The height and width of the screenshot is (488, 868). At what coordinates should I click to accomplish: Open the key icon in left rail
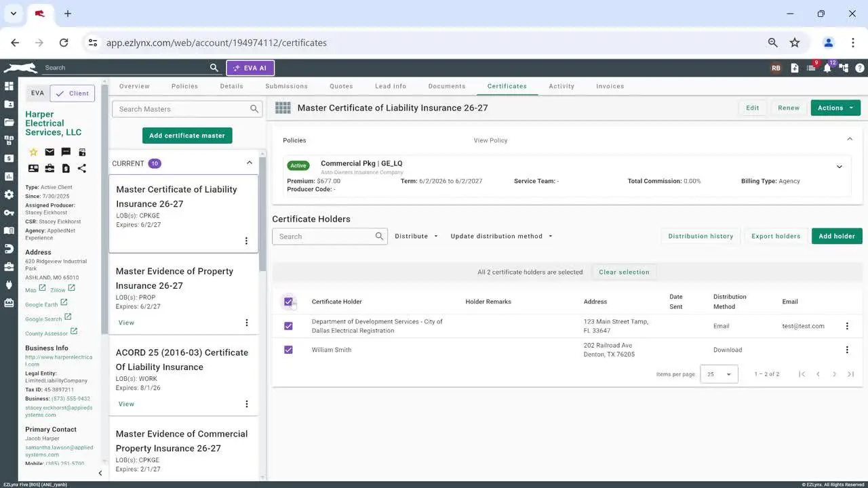[9, 213]
